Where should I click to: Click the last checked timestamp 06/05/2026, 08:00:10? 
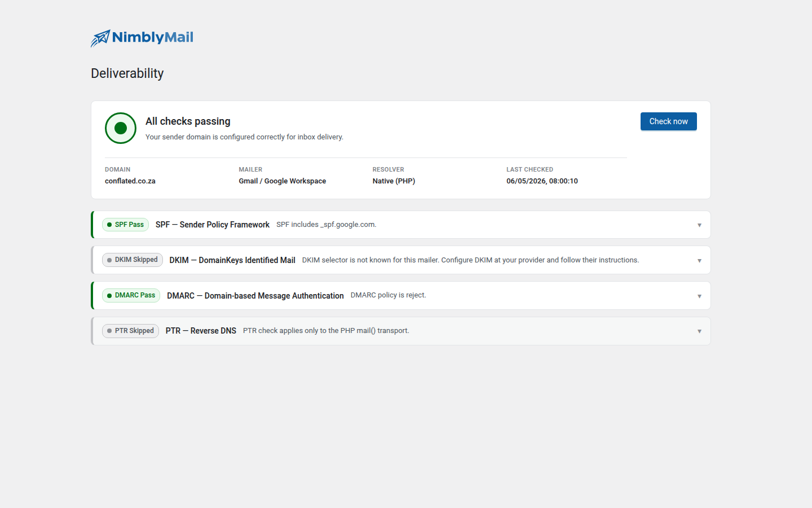pyautogui.click(x=542, y=181)
